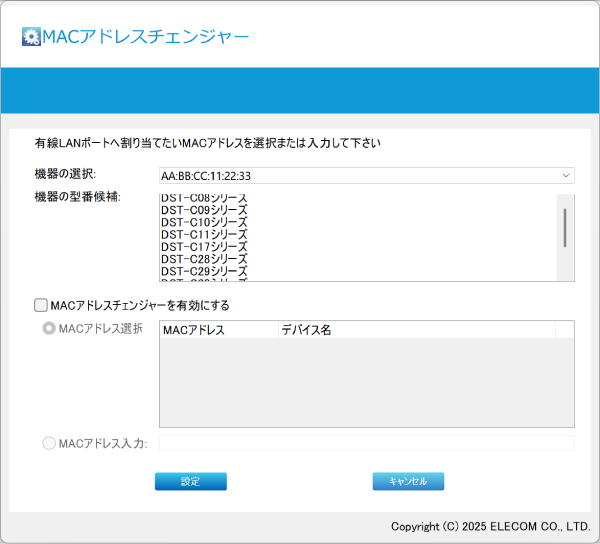Click the gear app icon in title
This screenshot has width=600, height=544.
tap(31, 37)
